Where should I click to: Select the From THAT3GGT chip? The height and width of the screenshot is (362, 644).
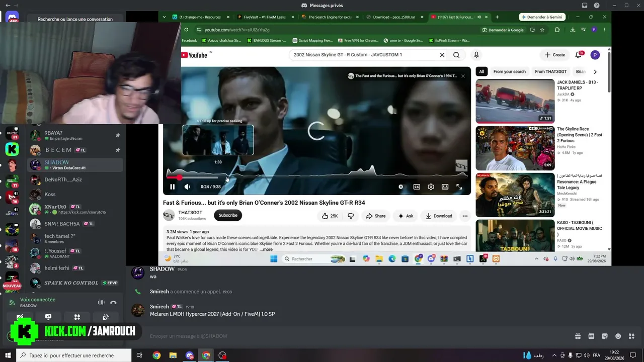(x=550, y=71)
